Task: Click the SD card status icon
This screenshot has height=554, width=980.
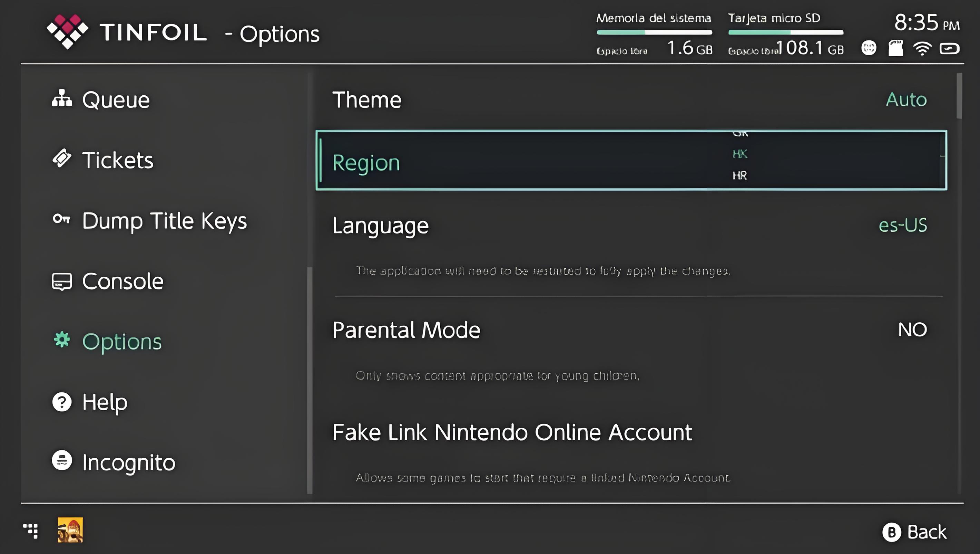Action: click(x=895, y=48)
